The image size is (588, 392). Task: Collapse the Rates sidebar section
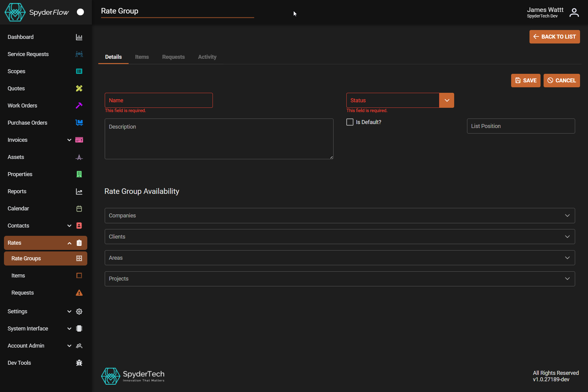70,243
